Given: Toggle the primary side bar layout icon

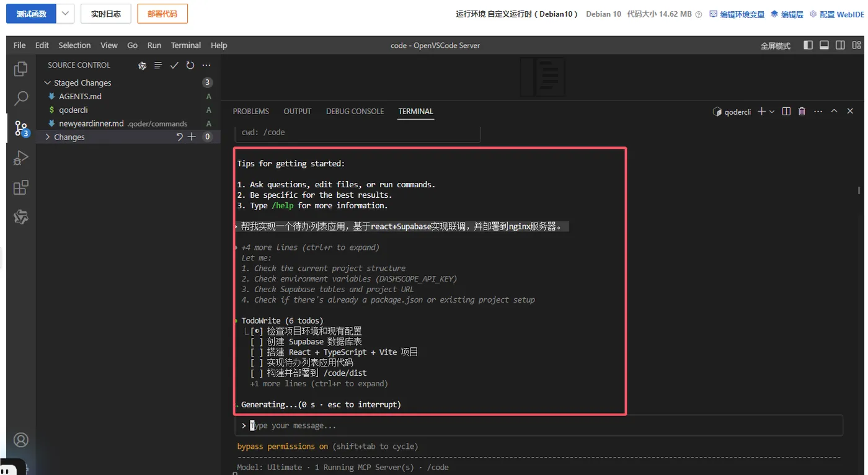Looking at the screenshot, I should (808, 45).
